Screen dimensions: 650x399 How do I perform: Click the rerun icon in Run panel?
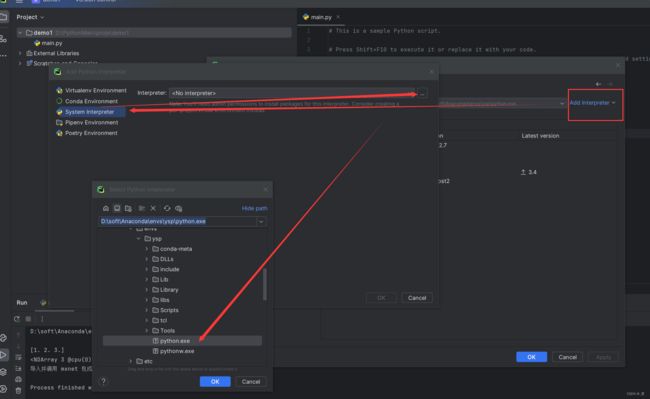pyautogui.click(x=17, y=319)
